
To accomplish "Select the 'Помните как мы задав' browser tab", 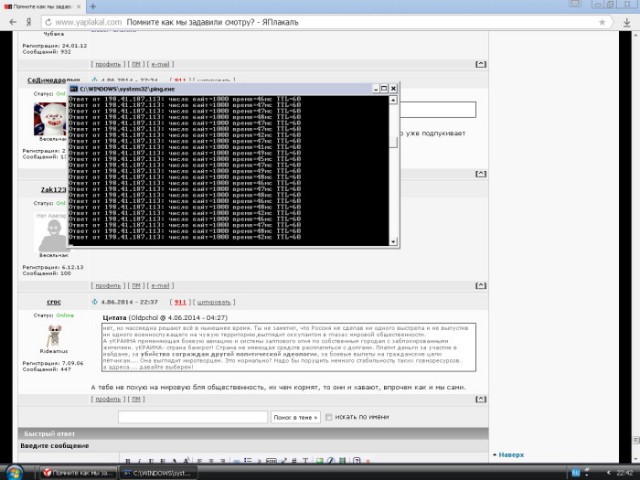I will pos(43,7).
